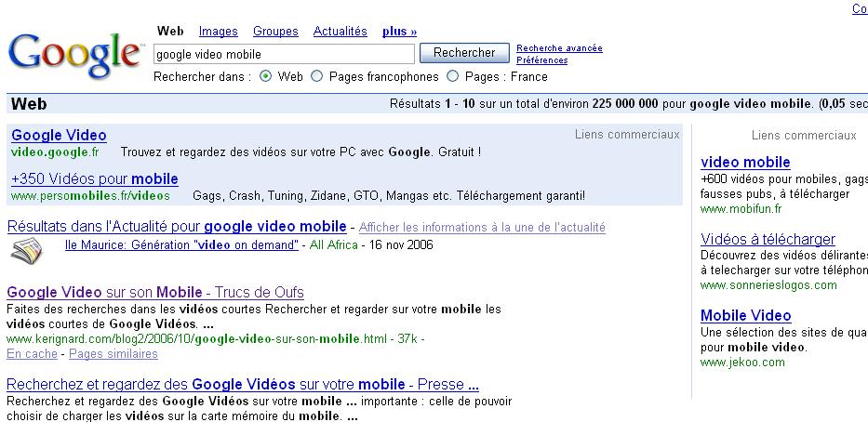Open the Vidéos à télécharger sidebar ad

pyautogui.click(x=768, y=240)
